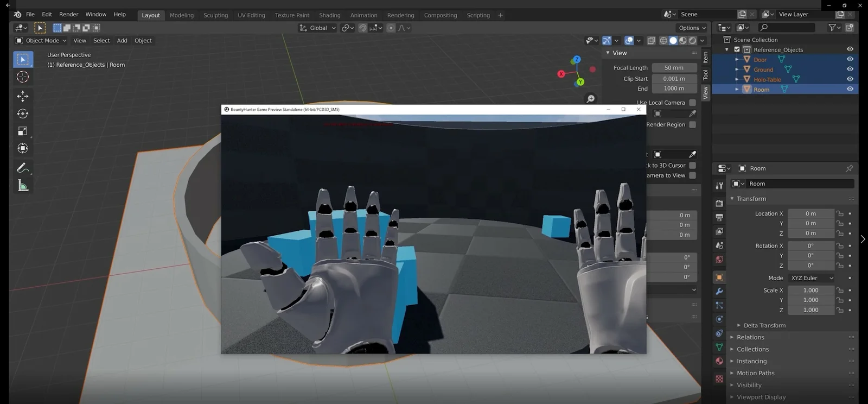868x404 pixels.
Task: Toggle Lock to 3D Cursor checkbox
Action: (692, 166)
